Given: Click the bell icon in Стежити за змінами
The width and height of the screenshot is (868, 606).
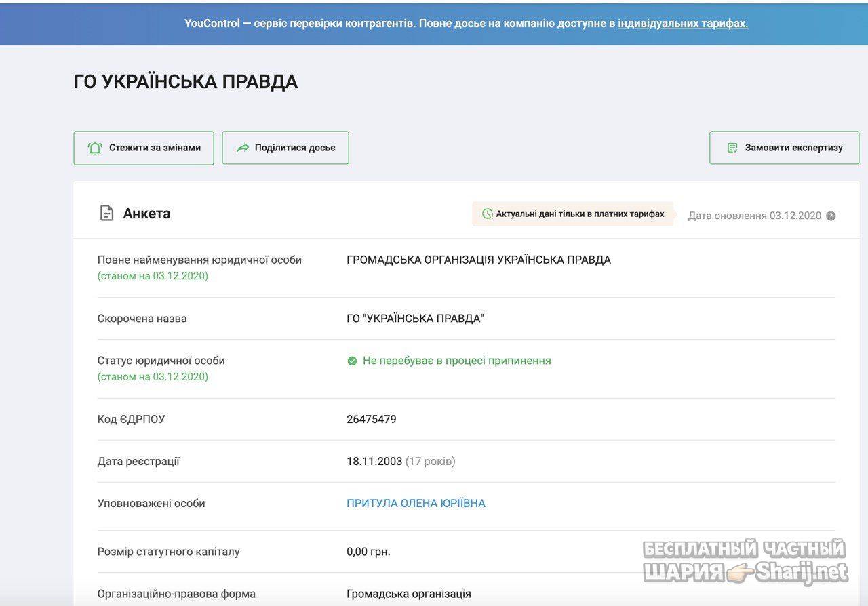Looking at the screenshot, I should [95, 148].
